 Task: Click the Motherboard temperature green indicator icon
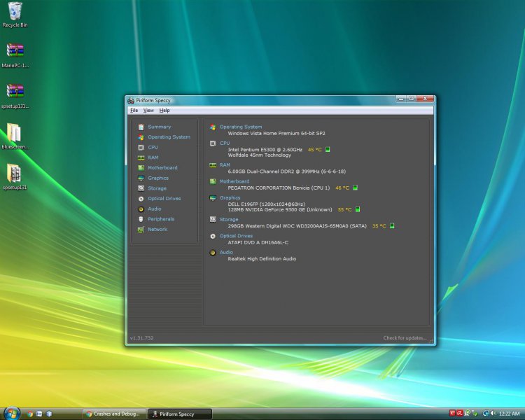(355, 188)
